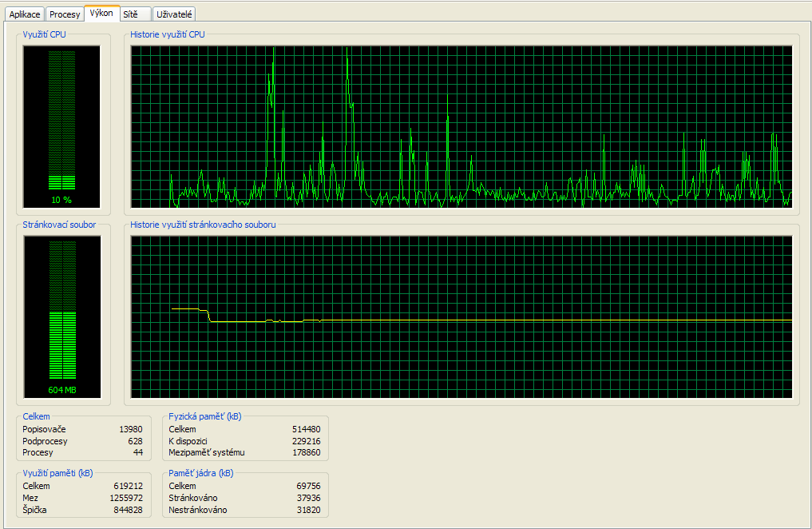Go to the Sítě tab
The image size is (812, 529).
tap(131, 14)
